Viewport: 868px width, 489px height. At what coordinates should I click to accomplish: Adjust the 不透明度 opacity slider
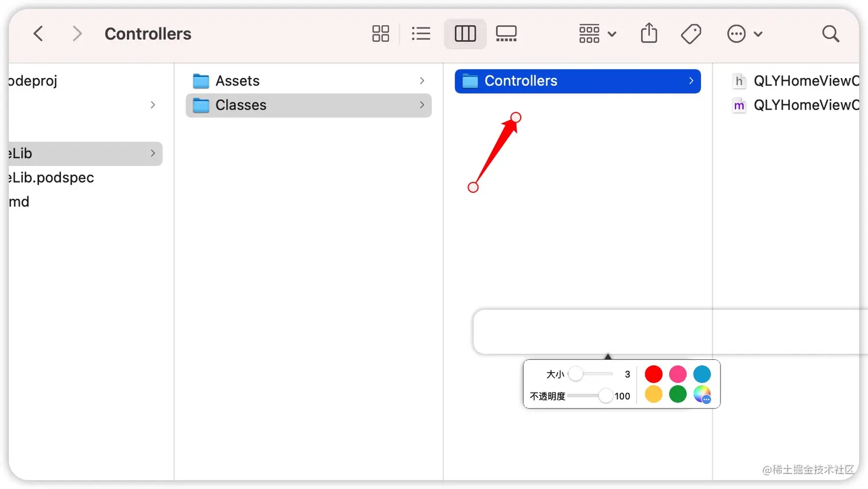point(605,395)
